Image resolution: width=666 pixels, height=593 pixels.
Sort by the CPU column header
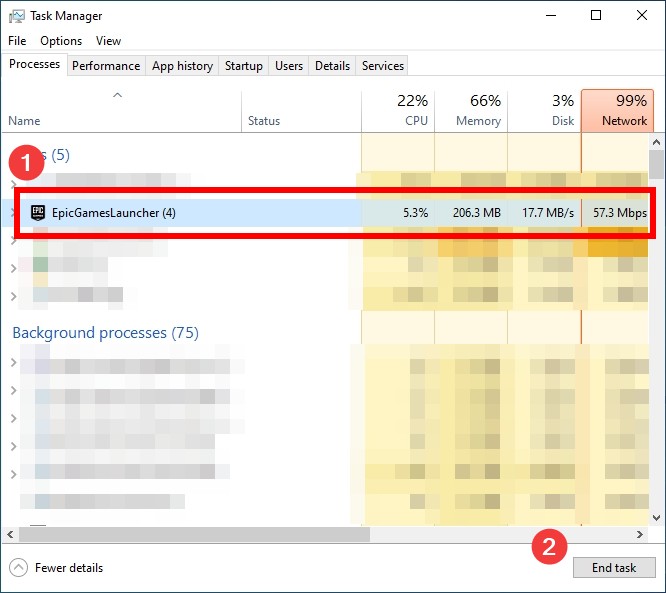tap(398, 111)
